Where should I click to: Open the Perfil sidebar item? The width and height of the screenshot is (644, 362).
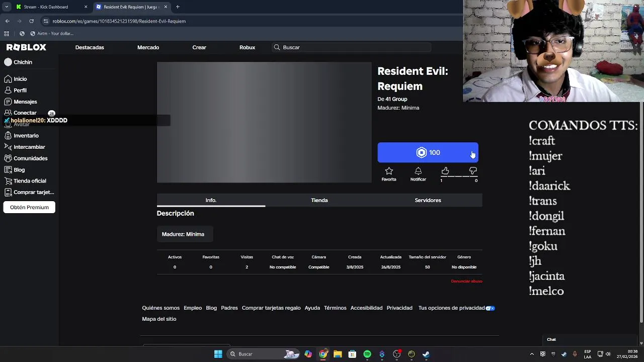click(x=20, y=90)
